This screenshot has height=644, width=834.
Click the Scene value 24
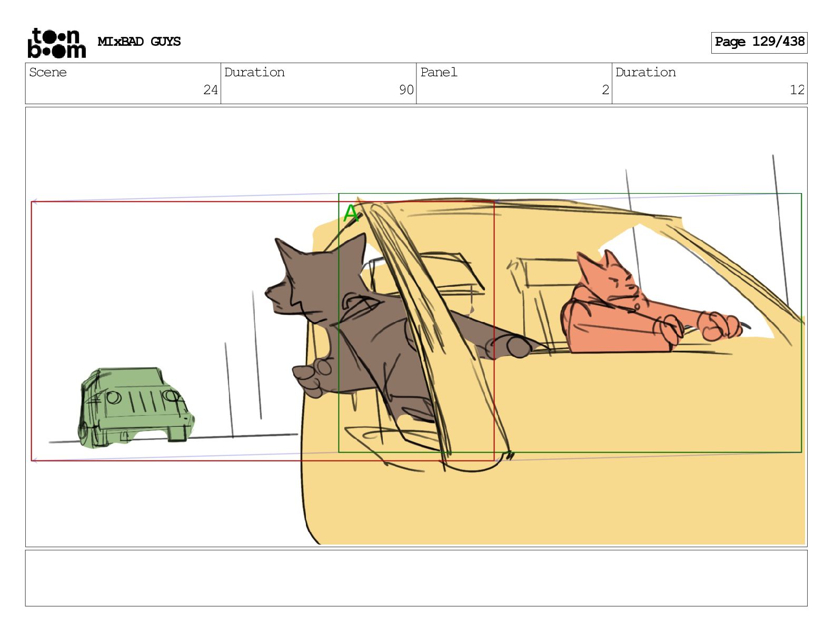click(211, 90)
